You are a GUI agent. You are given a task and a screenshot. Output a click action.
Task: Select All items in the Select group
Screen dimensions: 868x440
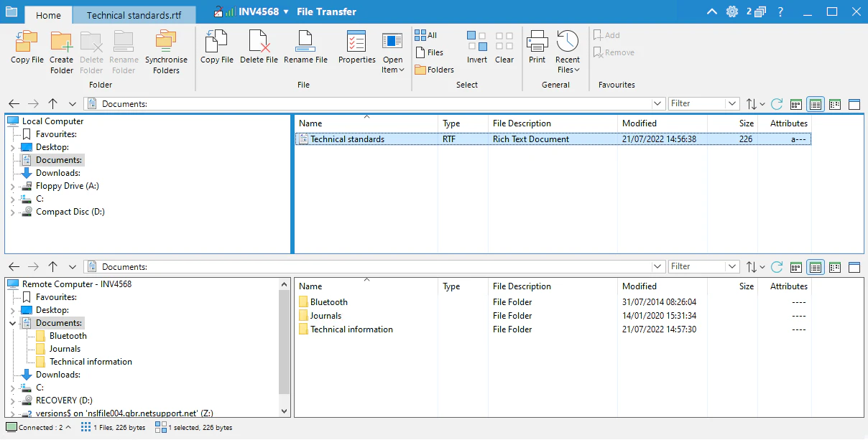425,34
